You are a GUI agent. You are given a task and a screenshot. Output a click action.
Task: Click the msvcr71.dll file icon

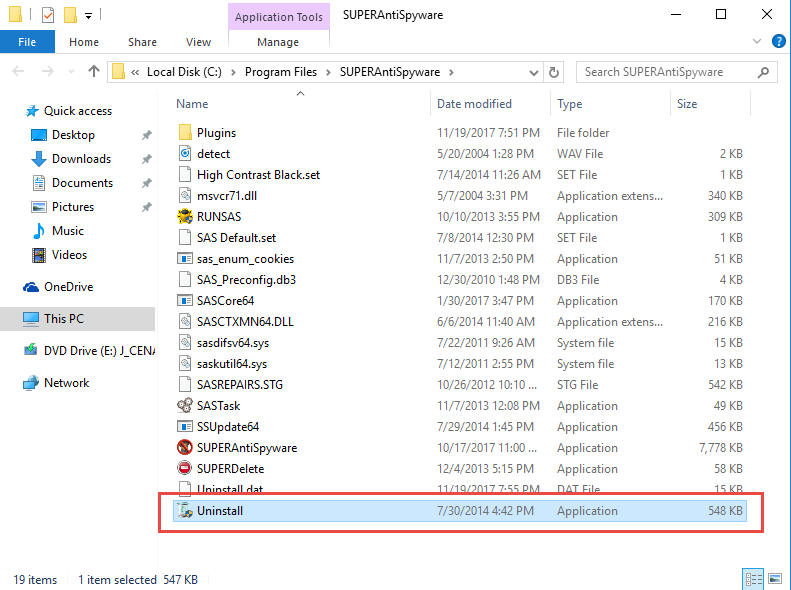(185, 196)
